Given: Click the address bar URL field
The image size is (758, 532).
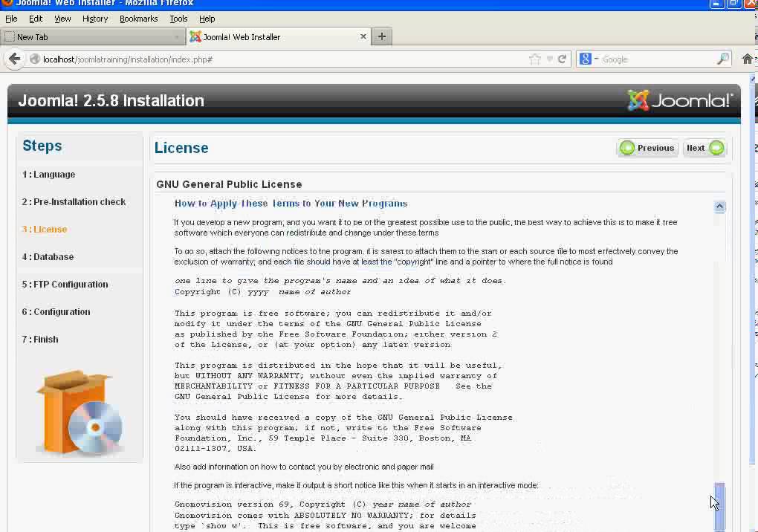Looking at the screenshot, I should coord(284,59).
